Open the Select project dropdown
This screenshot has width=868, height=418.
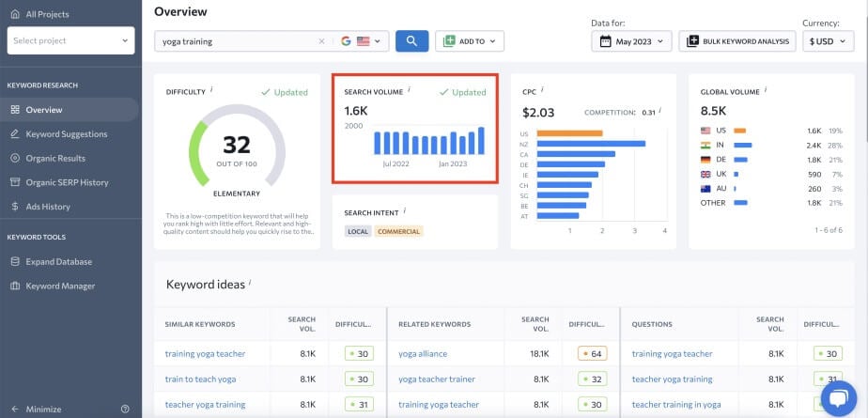pos(70,40)
